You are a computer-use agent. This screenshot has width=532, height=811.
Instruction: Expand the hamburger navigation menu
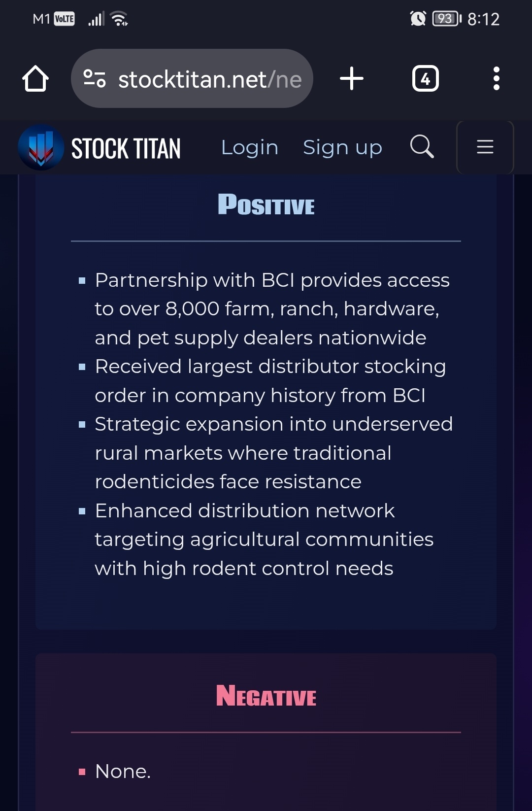tap(485, 147)
